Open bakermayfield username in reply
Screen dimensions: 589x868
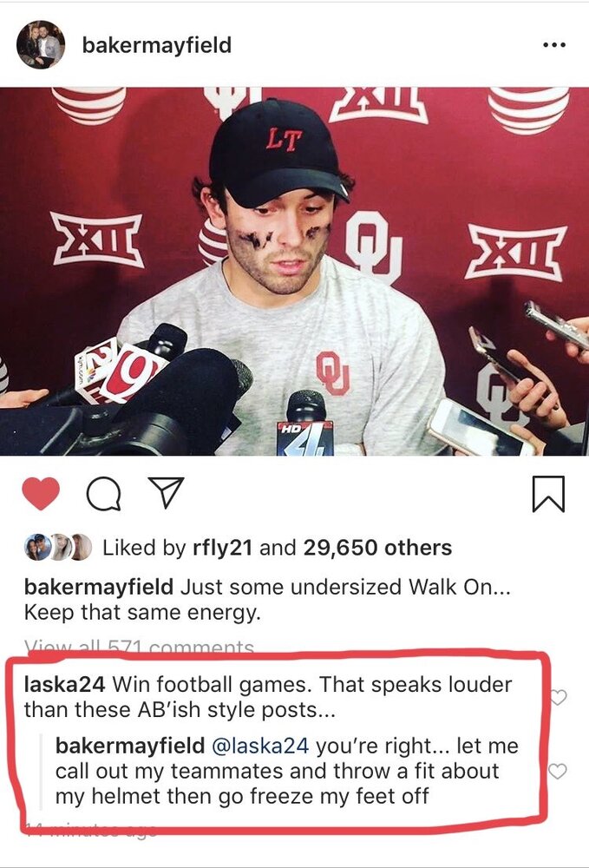pos(130,746)
